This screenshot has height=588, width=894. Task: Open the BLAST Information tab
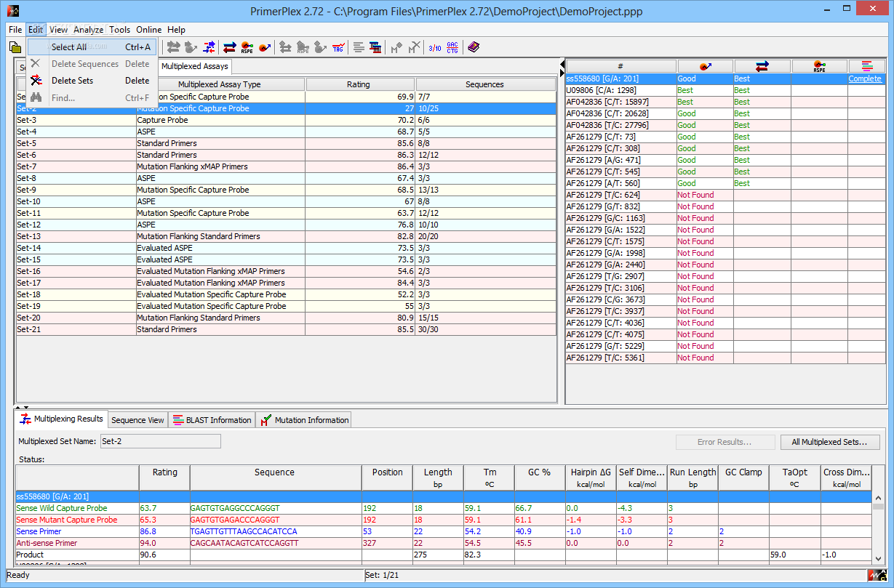[212, 420]
